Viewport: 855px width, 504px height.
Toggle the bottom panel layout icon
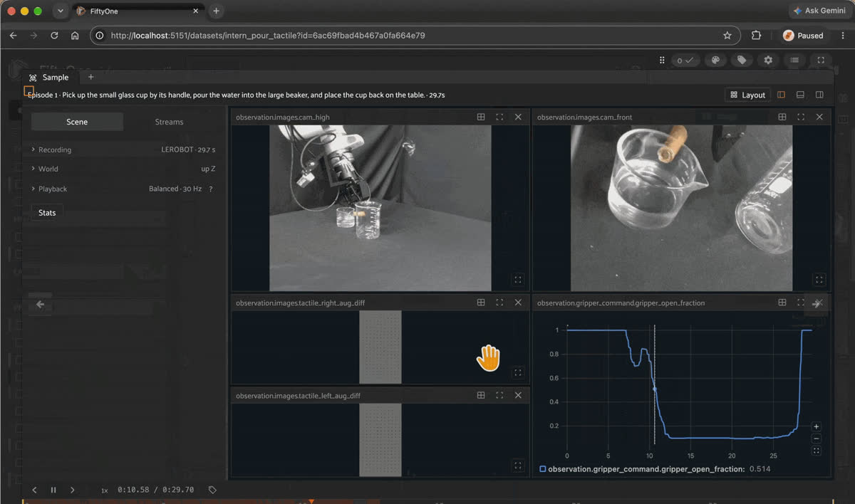tap(800, 95)
